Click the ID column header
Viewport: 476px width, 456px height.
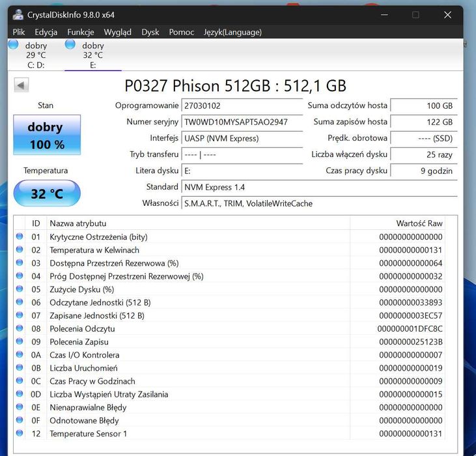tap(36, 223)
